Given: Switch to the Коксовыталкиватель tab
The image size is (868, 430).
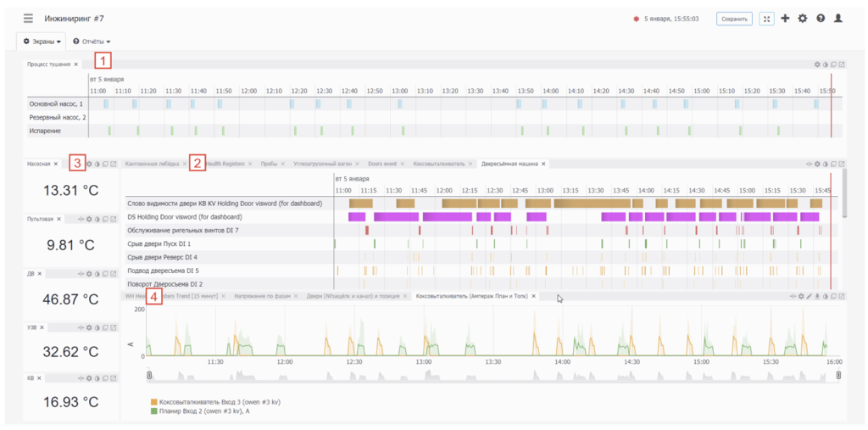Looking at the screenshot, I should tap(440, 164).
